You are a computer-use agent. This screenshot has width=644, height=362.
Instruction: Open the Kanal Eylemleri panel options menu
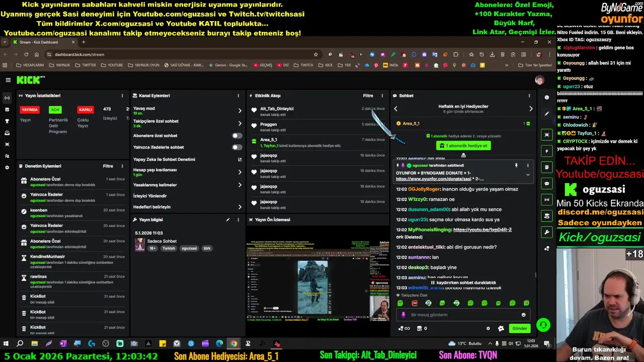(238, 96)
